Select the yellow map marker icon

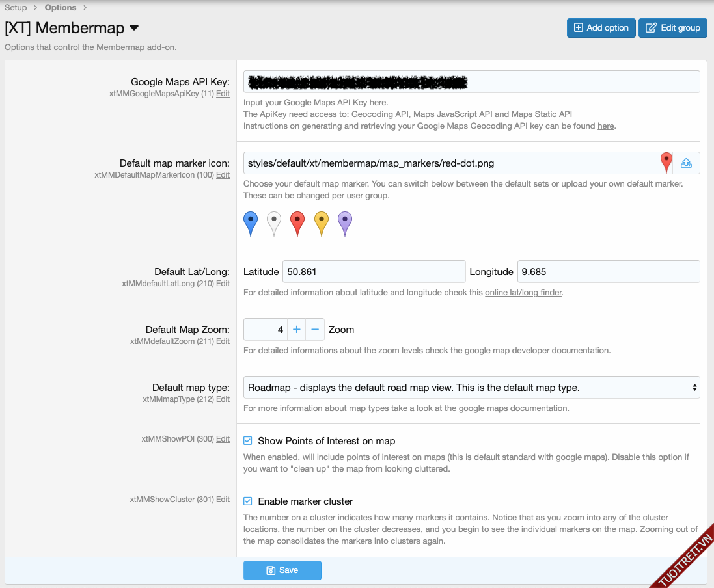coord(322,223)
